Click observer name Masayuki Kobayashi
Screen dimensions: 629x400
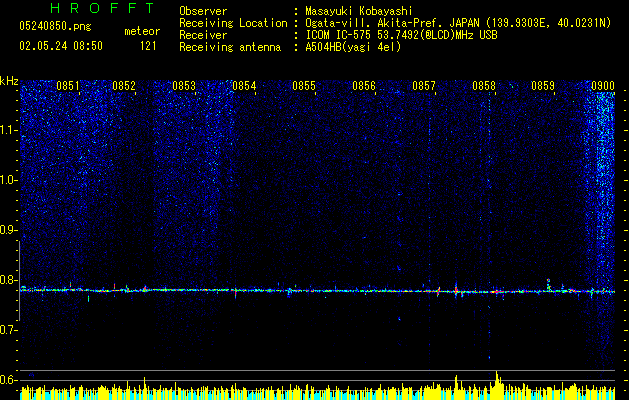(359, 11)
